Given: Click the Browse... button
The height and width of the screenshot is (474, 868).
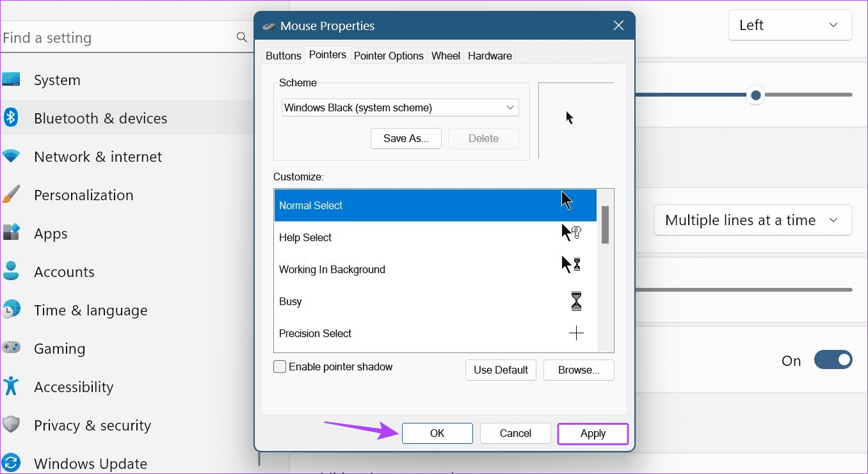Looking at the screenshot, I should 579,370.
